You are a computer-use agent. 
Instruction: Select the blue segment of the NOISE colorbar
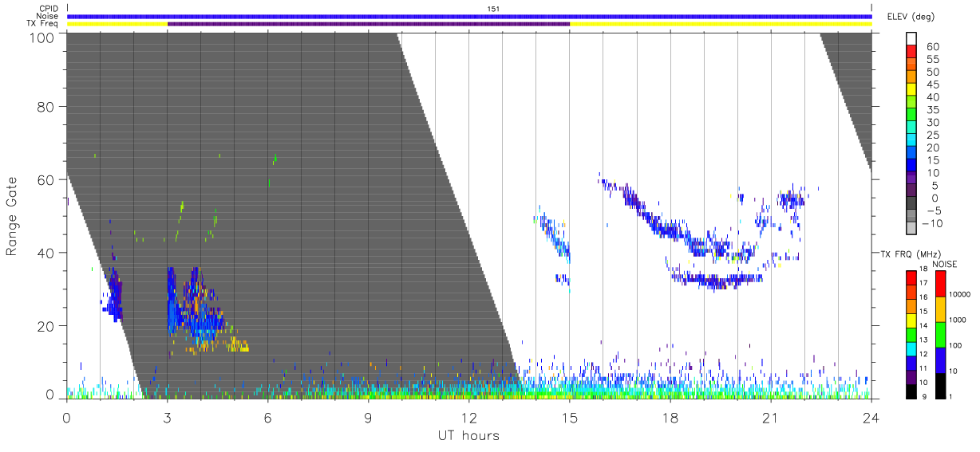coord(941,360)
